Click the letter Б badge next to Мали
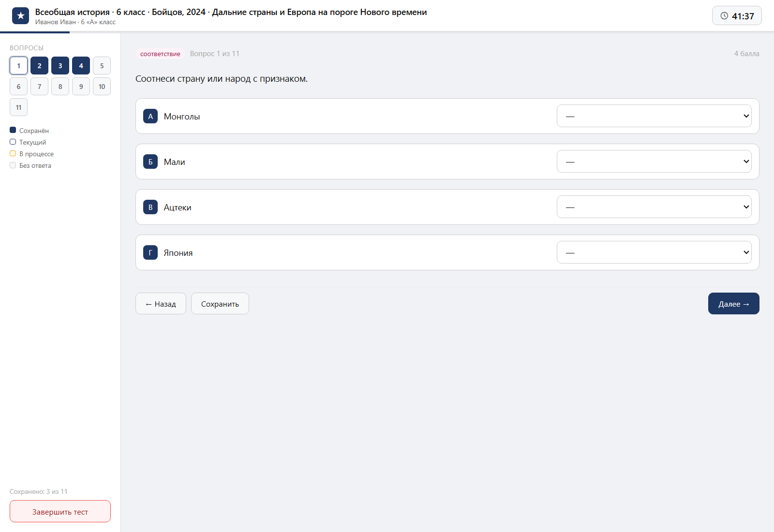The height and width of the screenshot is (532, 774). (150, 162)
